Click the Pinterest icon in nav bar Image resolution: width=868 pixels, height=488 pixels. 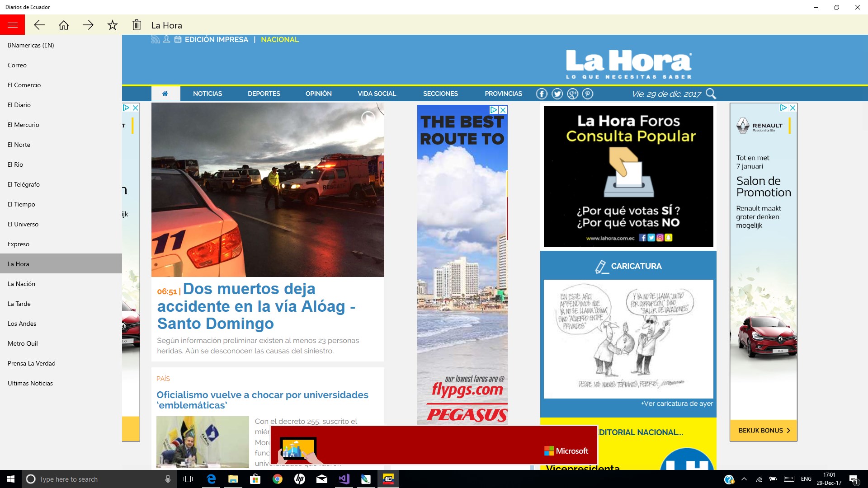pos(587,94)
